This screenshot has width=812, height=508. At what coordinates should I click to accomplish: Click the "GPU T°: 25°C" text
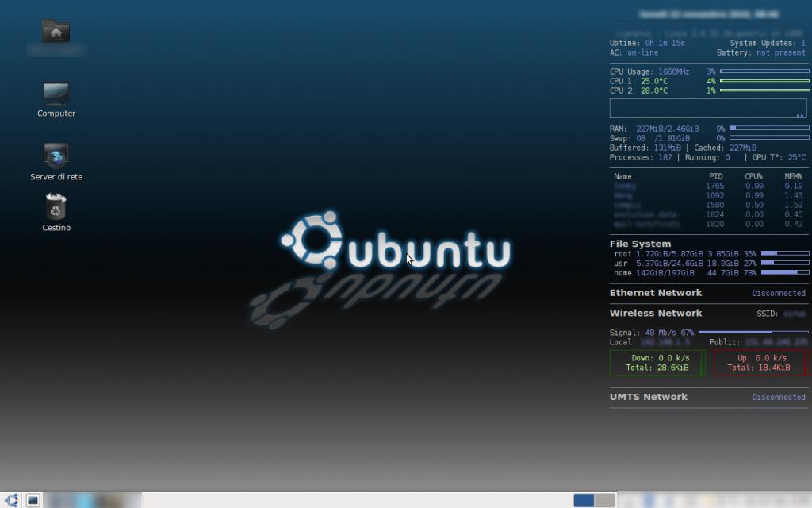tap(779, 157)
